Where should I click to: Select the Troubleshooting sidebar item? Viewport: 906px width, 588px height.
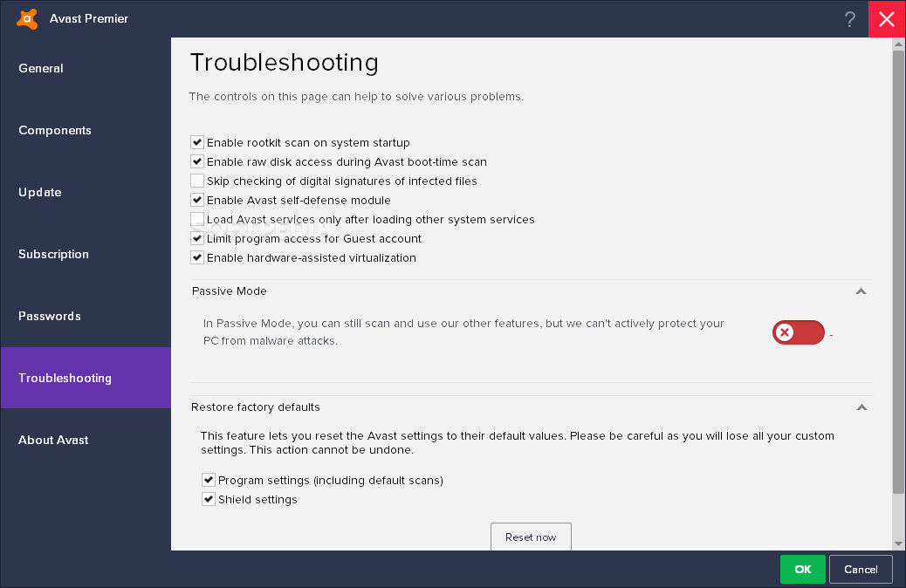(x=86, y=378)
